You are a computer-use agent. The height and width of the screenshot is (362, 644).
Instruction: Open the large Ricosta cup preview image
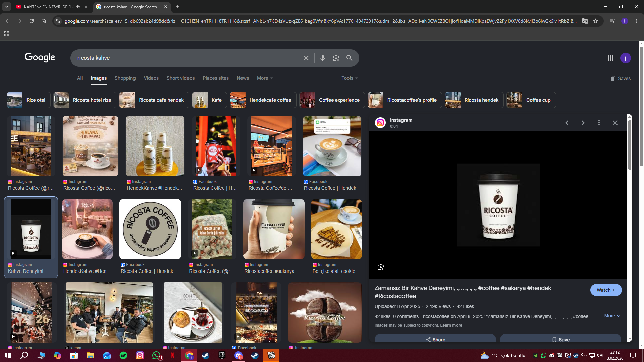click(x=498, y=205)
